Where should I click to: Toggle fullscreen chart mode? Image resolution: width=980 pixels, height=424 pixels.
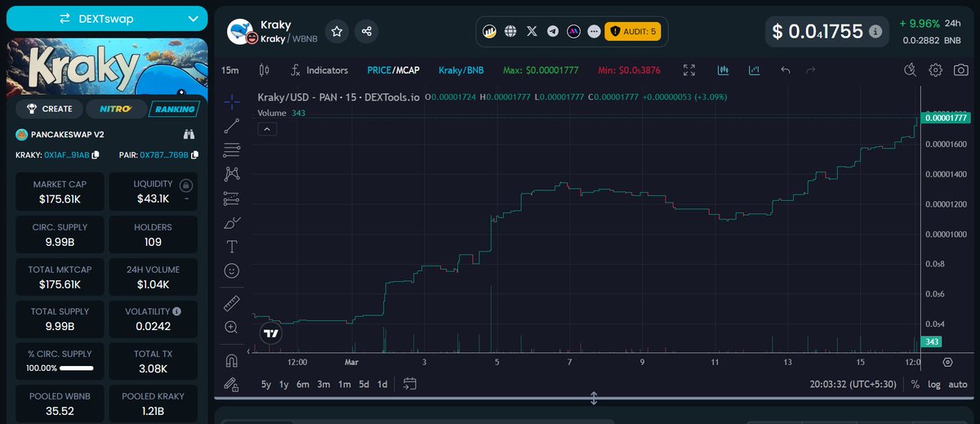(x=689, y=70)
